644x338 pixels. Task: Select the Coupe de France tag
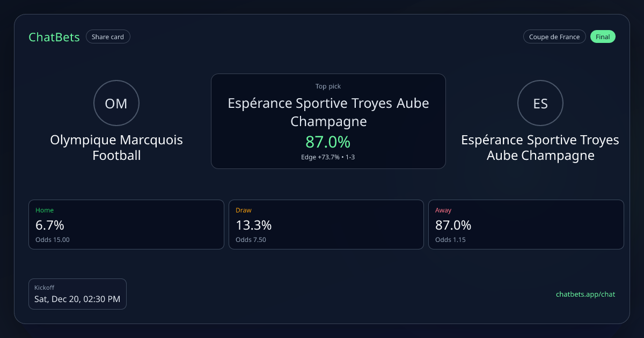[554, 37]
